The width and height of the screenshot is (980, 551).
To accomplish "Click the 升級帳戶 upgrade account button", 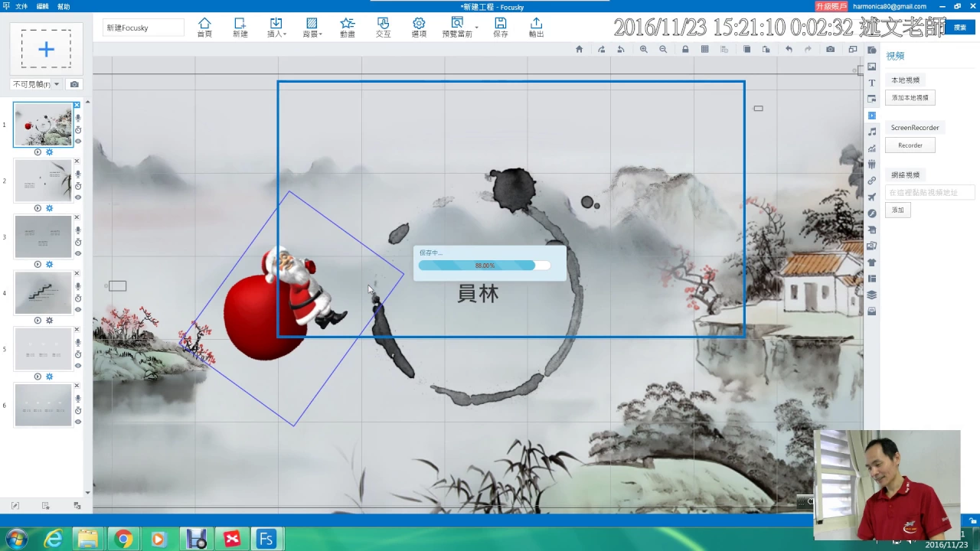I will 831,6.
